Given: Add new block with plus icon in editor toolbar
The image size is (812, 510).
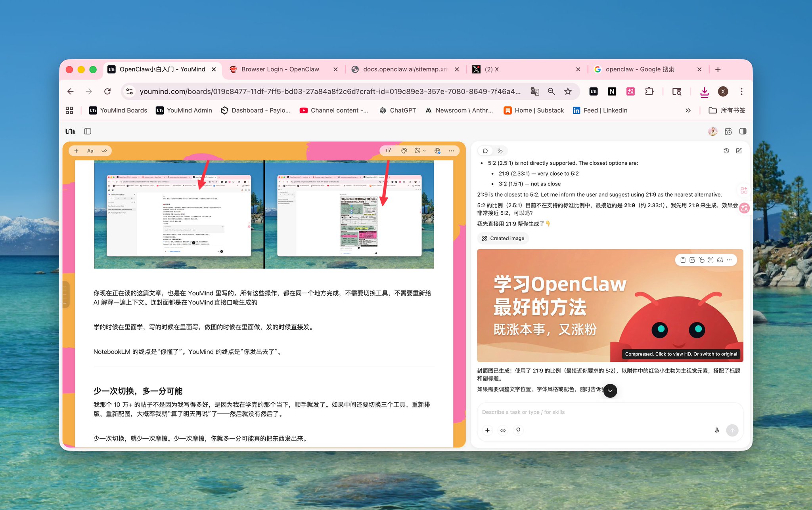Looking at the screenshot, I should 77,151.
